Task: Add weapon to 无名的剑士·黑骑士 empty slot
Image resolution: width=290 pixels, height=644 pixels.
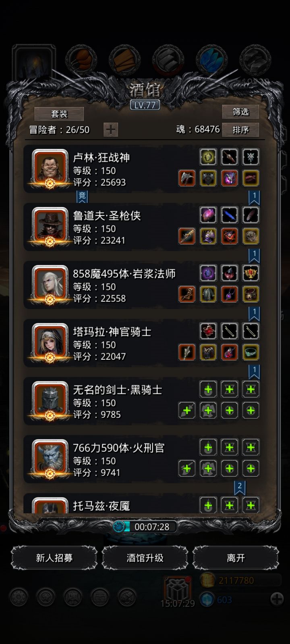Action: (x=187, y=410)
